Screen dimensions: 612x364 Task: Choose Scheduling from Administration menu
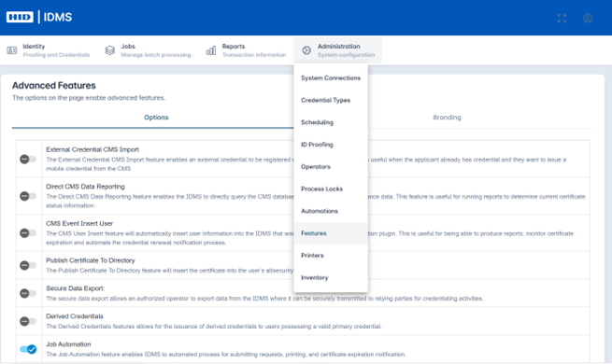tap(331, 122)
